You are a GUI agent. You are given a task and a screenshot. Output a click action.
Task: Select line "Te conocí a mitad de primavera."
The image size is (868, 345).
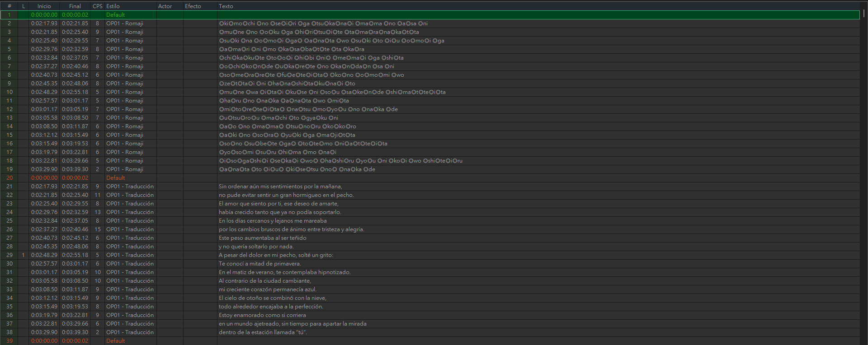(259, 264)
